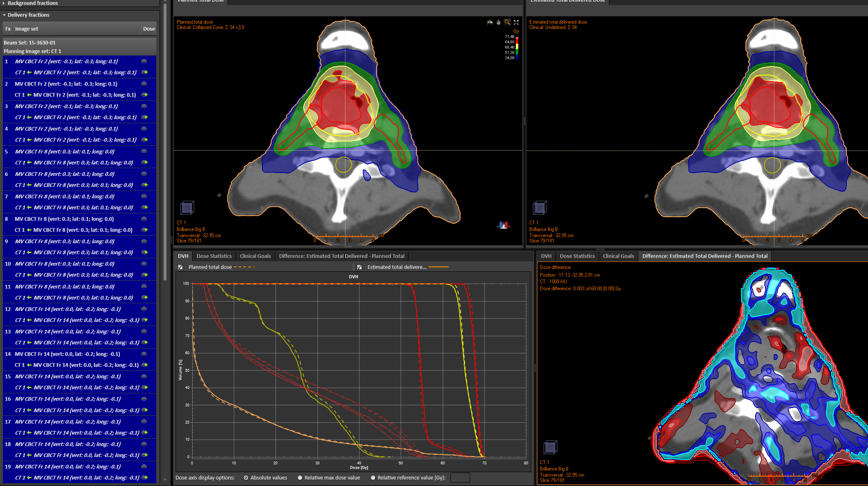Click the down arrow of the fractions list scrollbar

[x=165, y=480]
